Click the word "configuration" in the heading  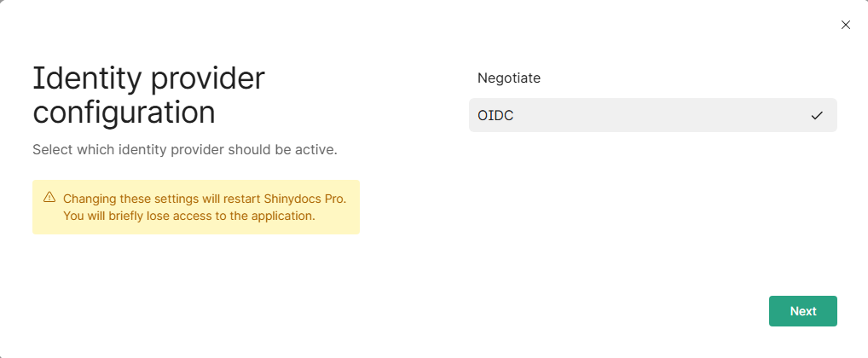[x=124, y=113]
